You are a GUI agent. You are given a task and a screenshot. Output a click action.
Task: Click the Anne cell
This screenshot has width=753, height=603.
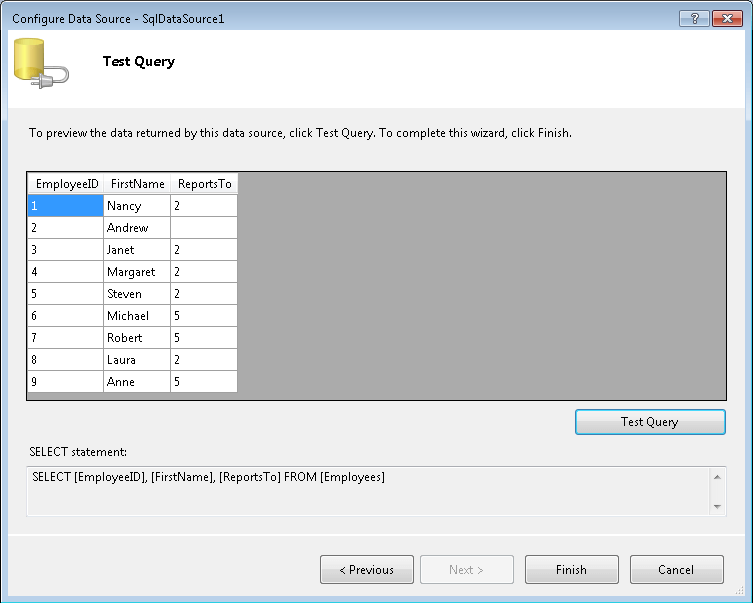137,382
